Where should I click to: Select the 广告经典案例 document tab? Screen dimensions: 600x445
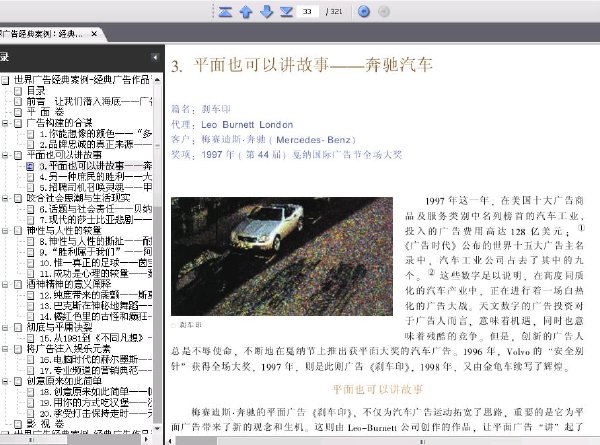(44, 34)
